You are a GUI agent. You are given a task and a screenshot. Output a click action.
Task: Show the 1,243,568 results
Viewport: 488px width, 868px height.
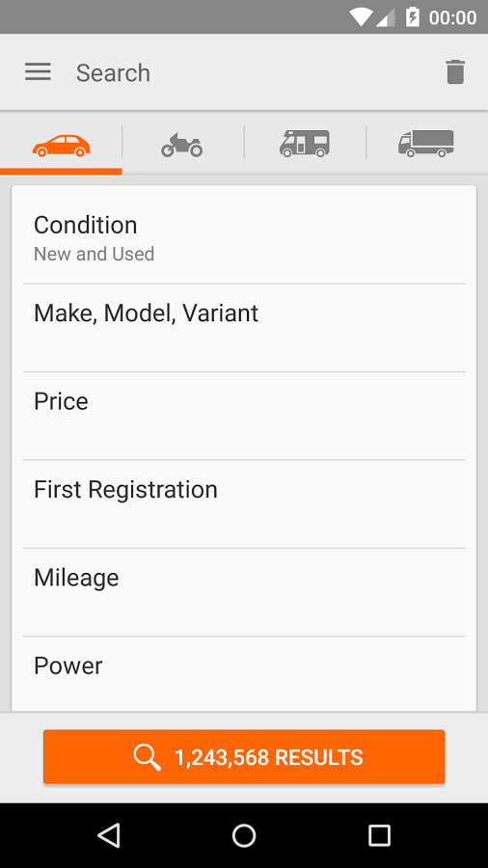pyautogui.click(x=244, y=757)
